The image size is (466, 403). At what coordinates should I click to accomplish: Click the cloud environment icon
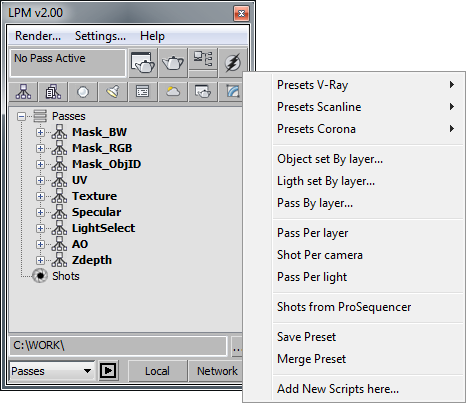coord(173,92)
